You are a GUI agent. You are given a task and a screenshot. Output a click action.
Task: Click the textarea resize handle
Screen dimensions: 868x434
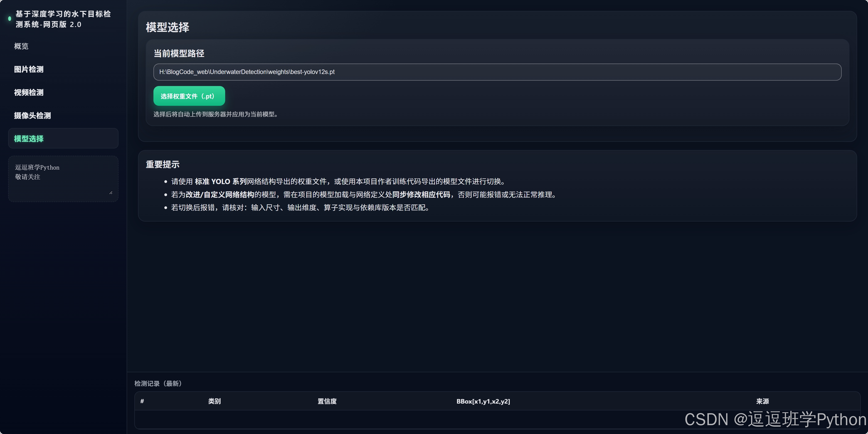pyautogui.click(x=111, y=192)
